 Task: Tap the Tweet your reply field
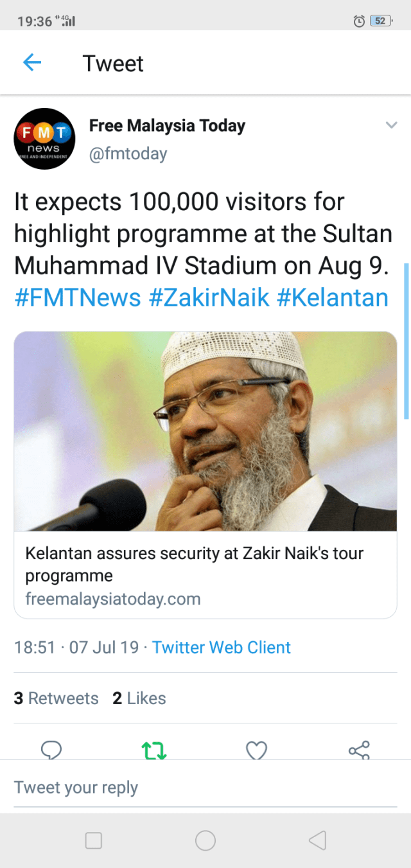coord(205,787)
